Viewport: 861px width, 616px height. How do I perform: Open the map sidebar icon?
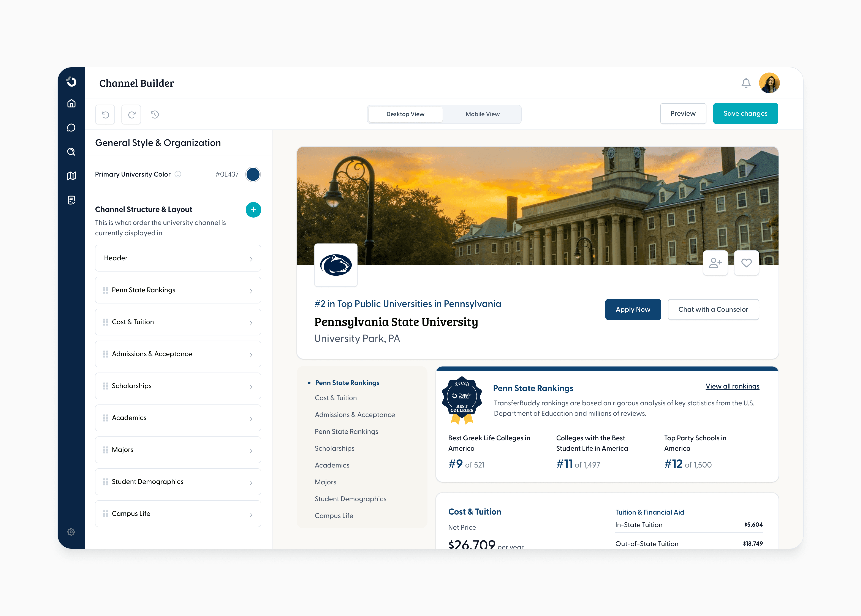click(71, 176)
